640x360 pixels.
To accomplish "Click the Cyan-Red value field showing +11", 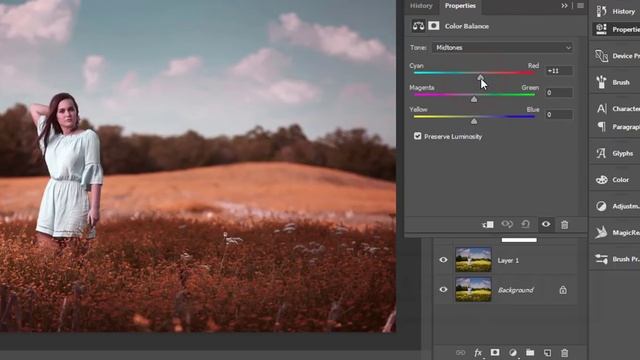I will coord(559,71).
